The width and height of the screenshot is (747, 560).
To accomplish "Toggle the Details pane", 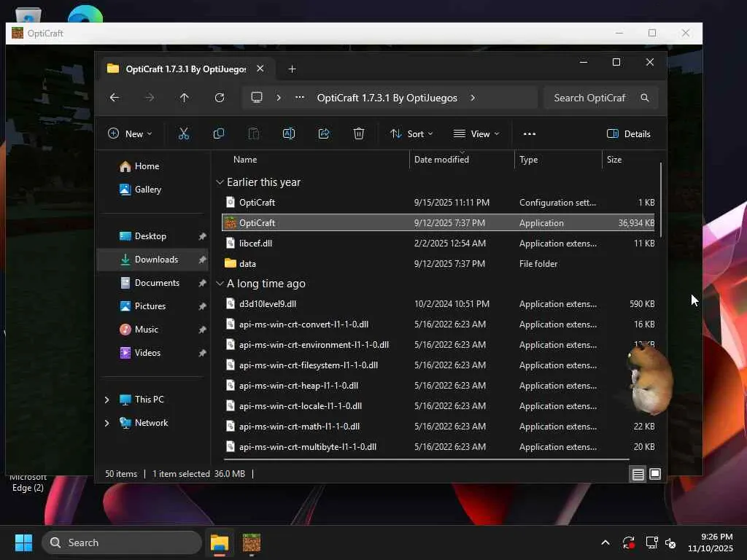I will pos(628,134).
